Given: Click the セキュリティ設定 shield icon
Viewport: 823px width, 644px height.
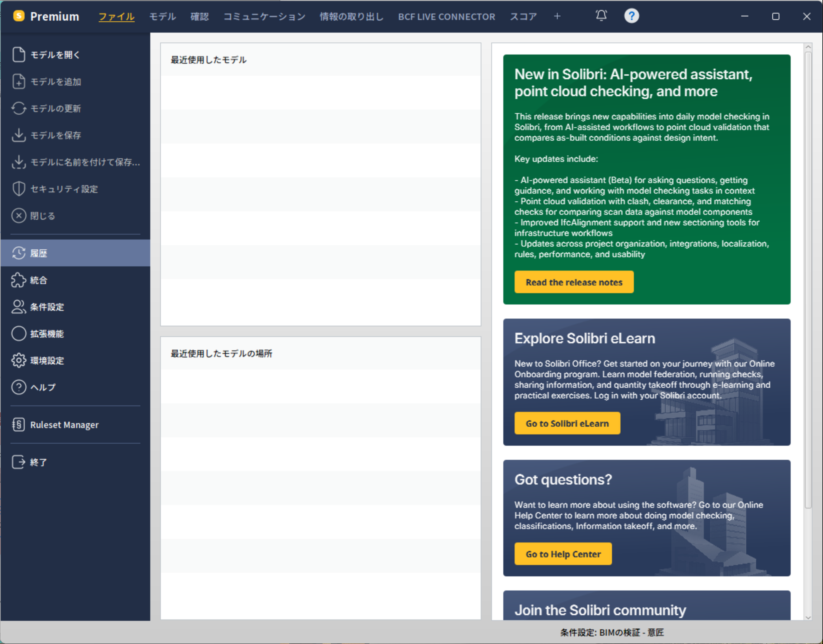Looking at the screenshot, I should coord(18,188).
